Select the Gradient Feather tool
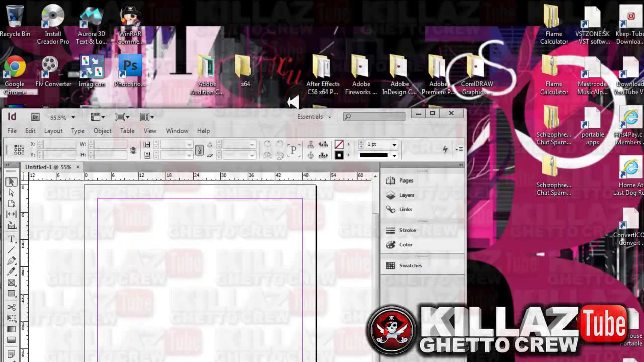 point(11,340)
